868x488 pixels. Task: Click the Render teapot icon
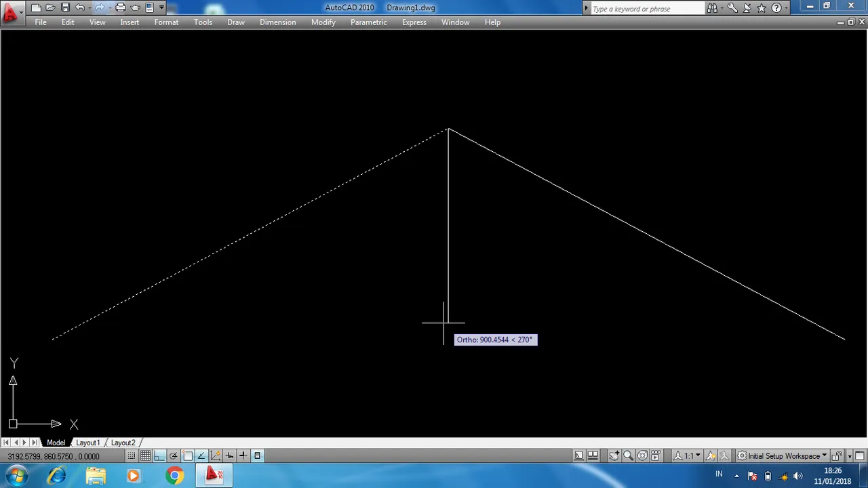[x=135, y=7]
